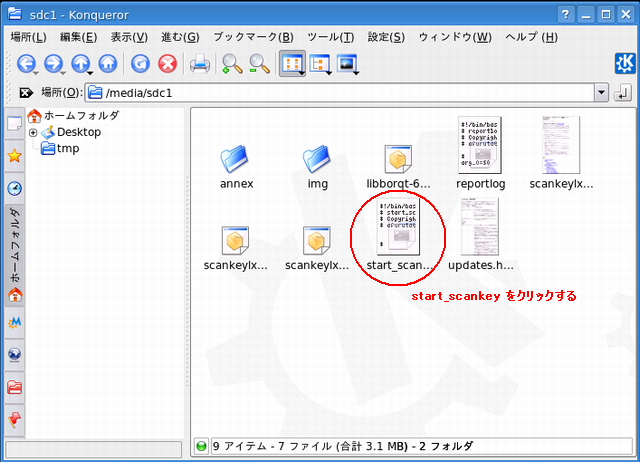The image size is (640, 462).
Task: Open the red Root folder sidebar tab
Action: tap(14, 387)
